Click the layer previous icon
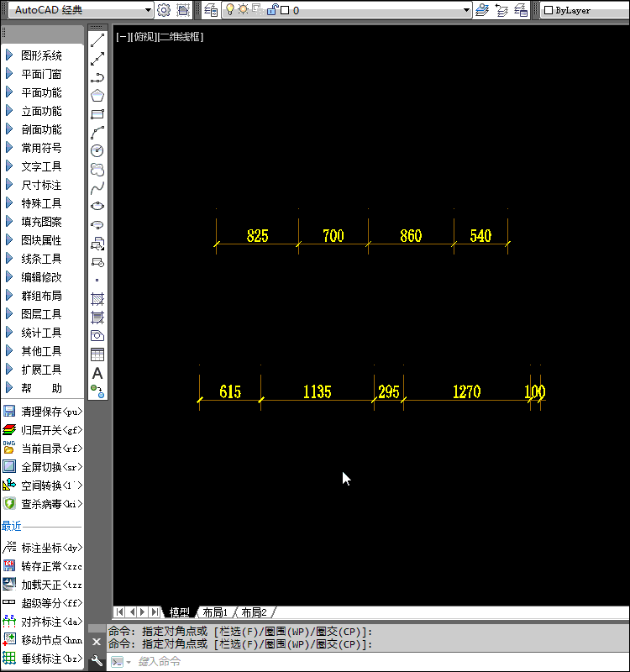 [501, 10]
